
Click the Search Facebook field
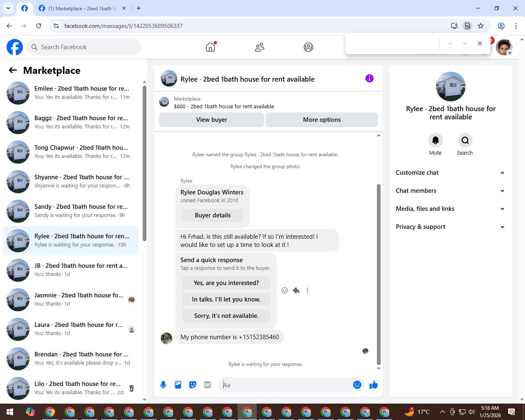point(84,47)
